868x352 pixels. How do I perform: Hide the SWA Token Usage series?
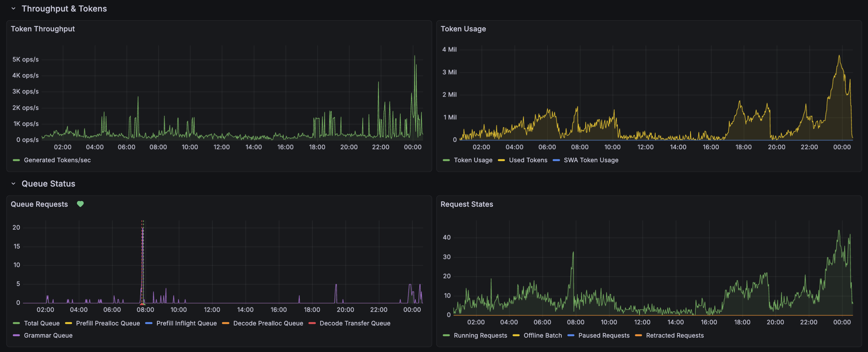tap(591, 160)
